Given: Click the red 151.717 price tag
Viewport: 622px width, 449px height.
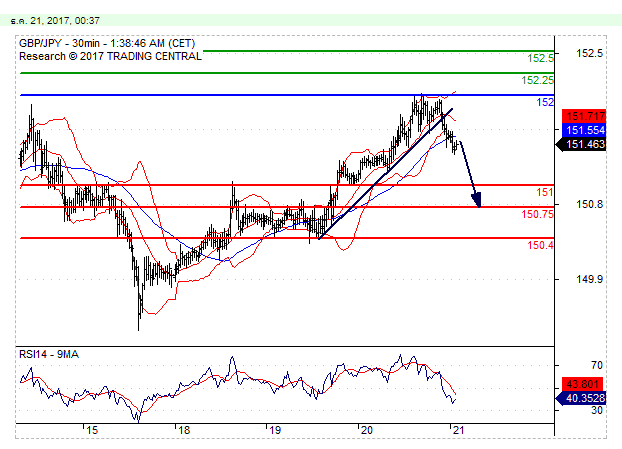Looking at the screenshot, I should (584, 116).
